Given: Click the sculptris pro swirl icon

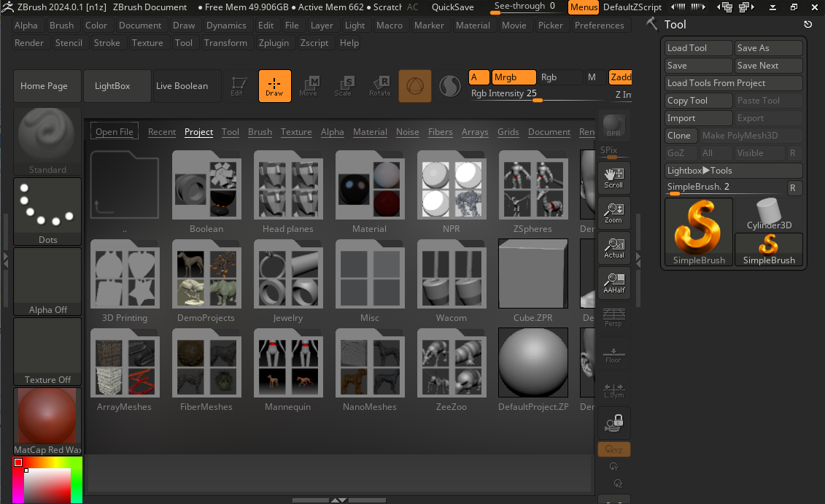Looking at the screenshot, I should [x=450, y=86].
